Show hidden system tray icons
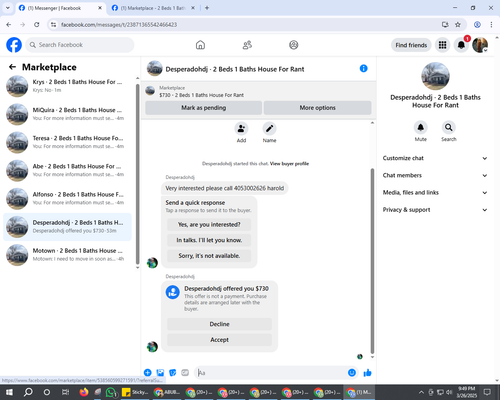The width and height of the screenshot is (500, 400). (421, 392)
